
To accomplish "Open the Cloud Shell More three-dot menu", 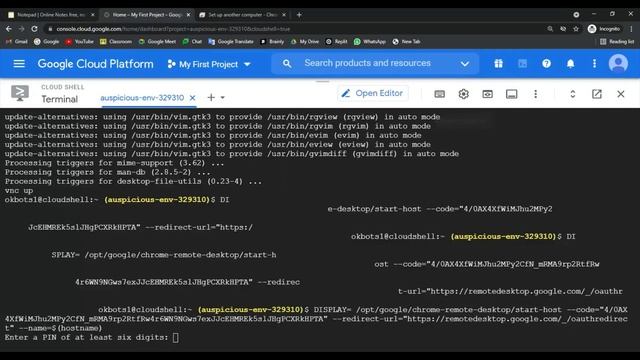I will pos(536,94).
